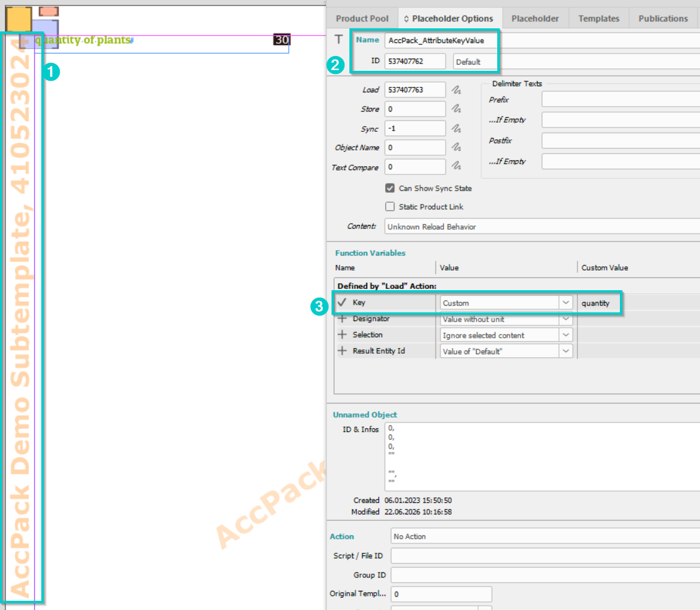Click the Sync field with -1

[415, 128]
